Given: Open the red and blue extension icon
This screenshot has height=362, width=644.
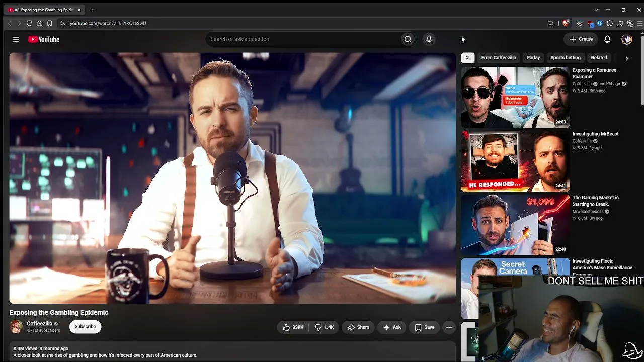Looking at the screenshot, I should [590, 23].
